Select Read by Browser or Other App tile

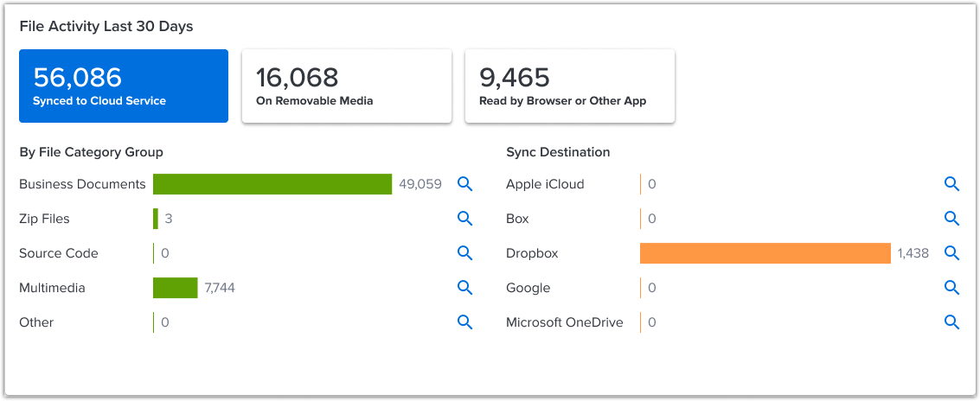(569, 86)
